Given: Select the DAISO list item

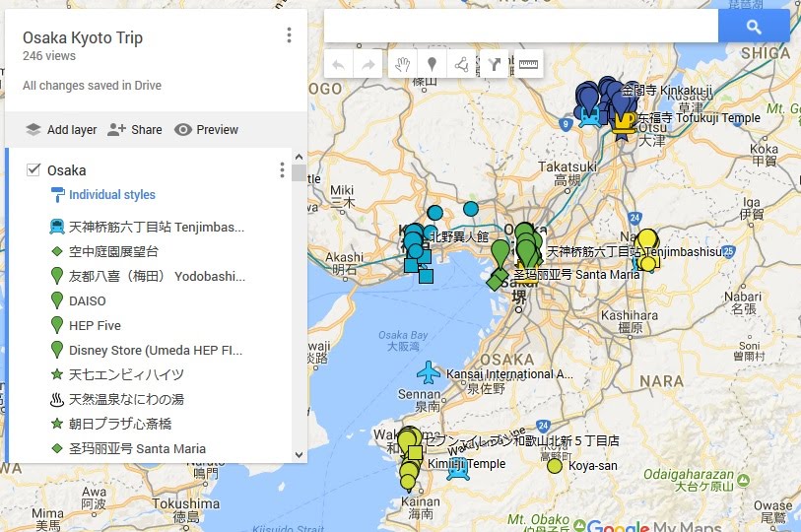Looking at the screenshot, I should point(88,301).
